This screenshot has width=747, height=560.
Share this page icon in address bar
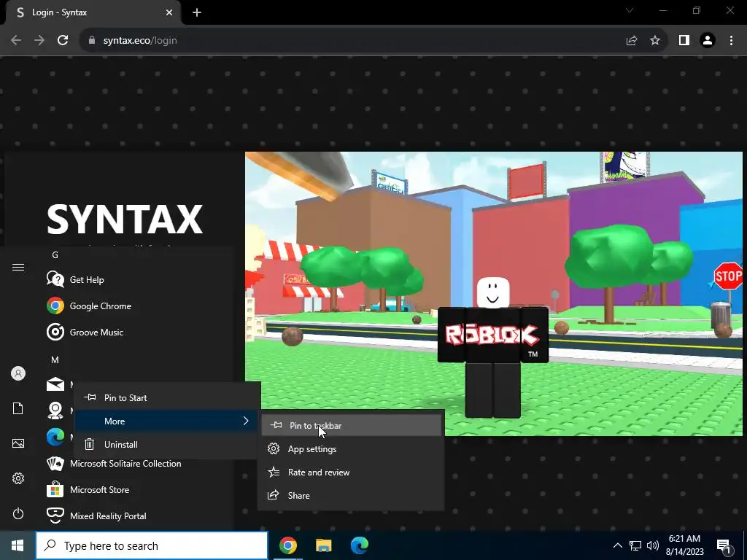coord(632,41)
